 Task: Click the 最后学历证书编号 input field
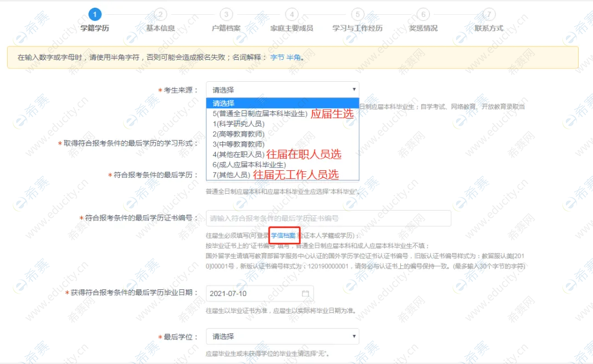coord(328,219)
